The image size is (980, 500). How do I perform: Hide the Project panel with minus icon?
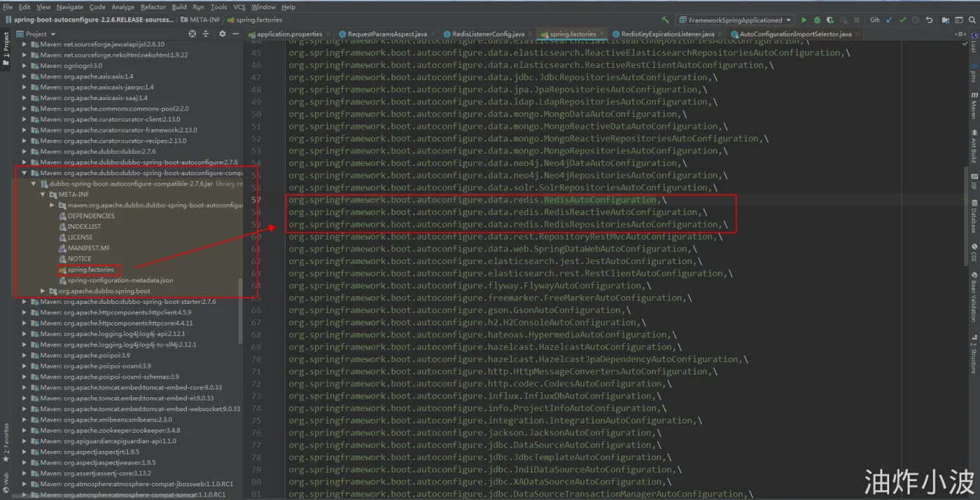click(x=236, y=34)
